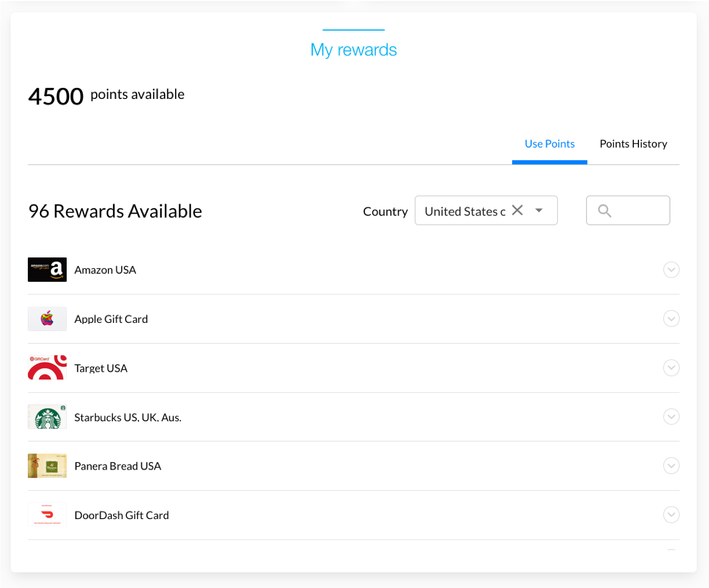
Task: Expand the Amazon USA reward row
Action: point(671,270)
